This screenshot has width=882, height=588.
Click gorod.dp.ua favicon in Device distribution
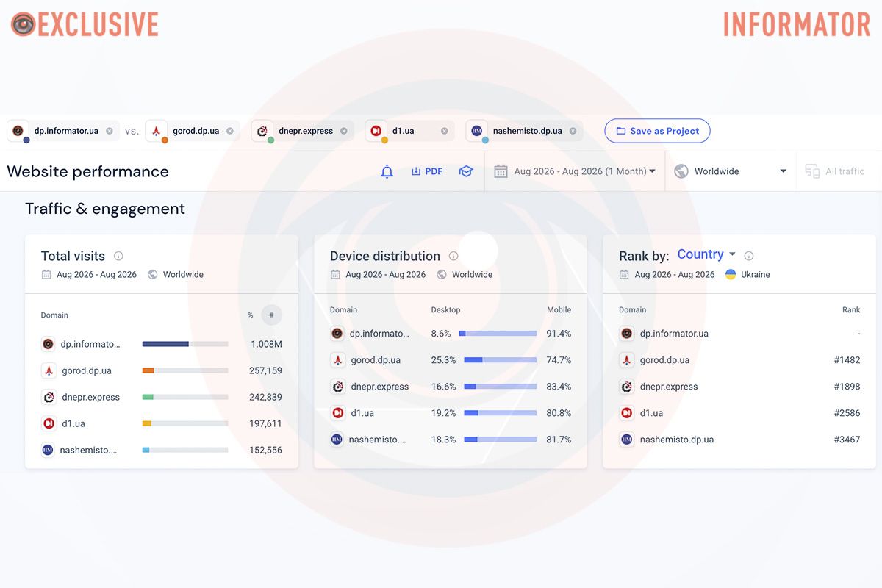[337, 360]
